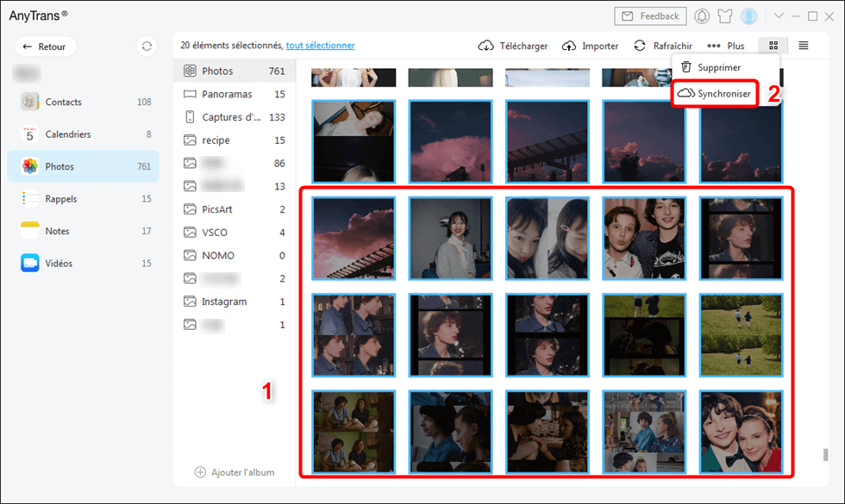Select the pink cloud sky photo thumbnail
This screenshot has width=845, height=504.
click(450, 141)
